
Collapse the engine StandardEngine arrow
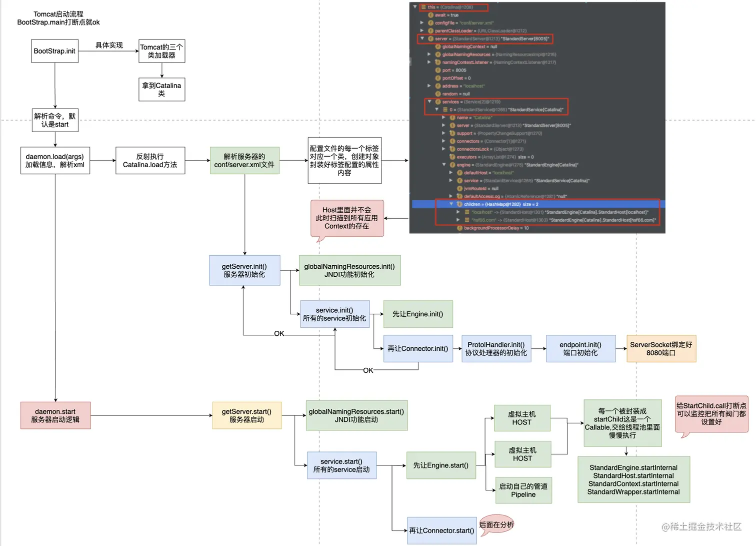(x=443, y=165)
